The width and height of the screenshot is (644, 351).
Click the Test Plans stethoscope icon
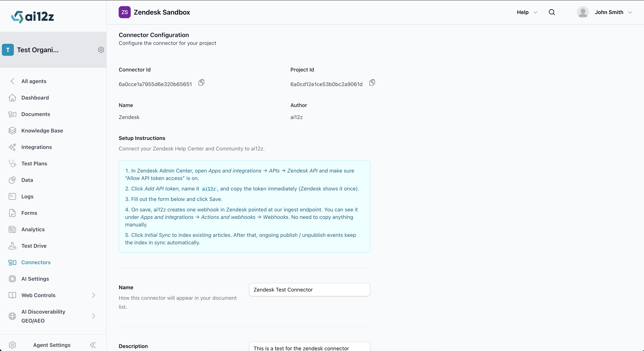point(12,164)
